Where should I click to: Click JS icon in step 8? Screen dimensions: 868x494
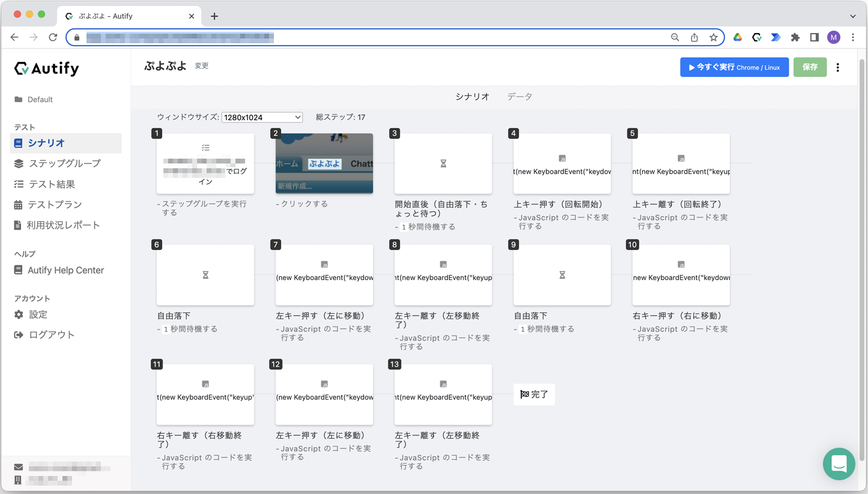(443, 264)
